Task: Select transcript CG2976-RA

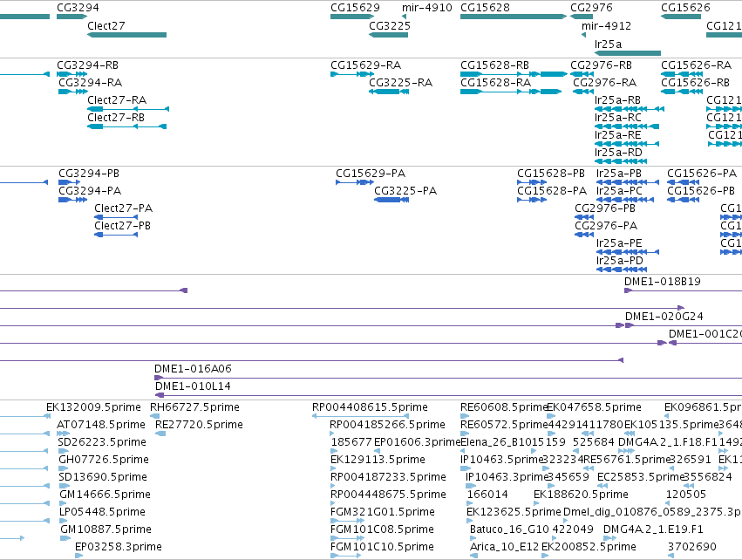Action: tap(605, 83)
